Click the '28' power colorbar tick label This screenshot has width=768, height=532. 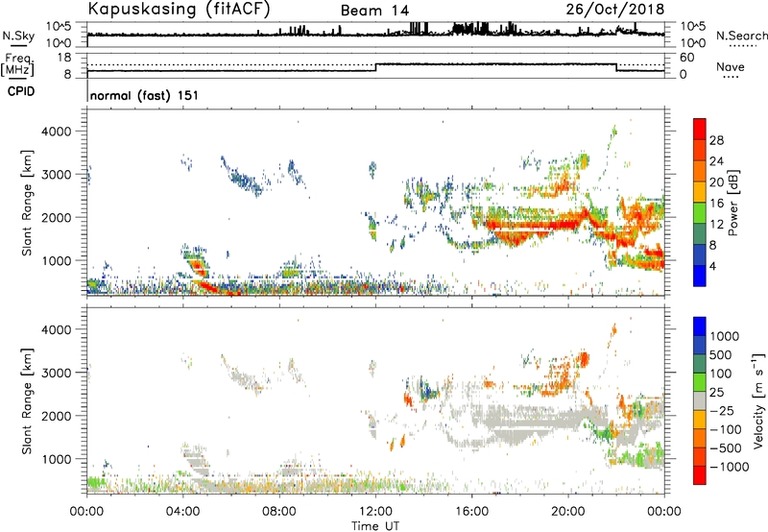(x=716, y=140)
